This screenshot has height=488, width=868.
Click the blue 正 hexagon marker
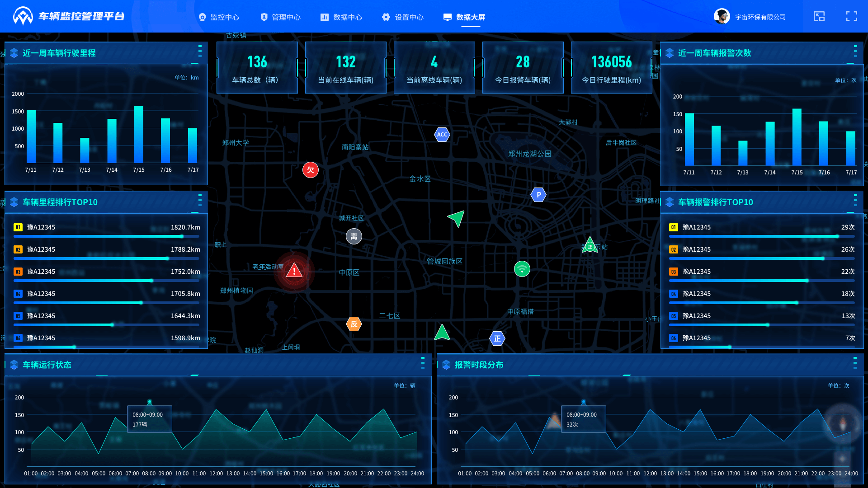[x=497, y=338]
